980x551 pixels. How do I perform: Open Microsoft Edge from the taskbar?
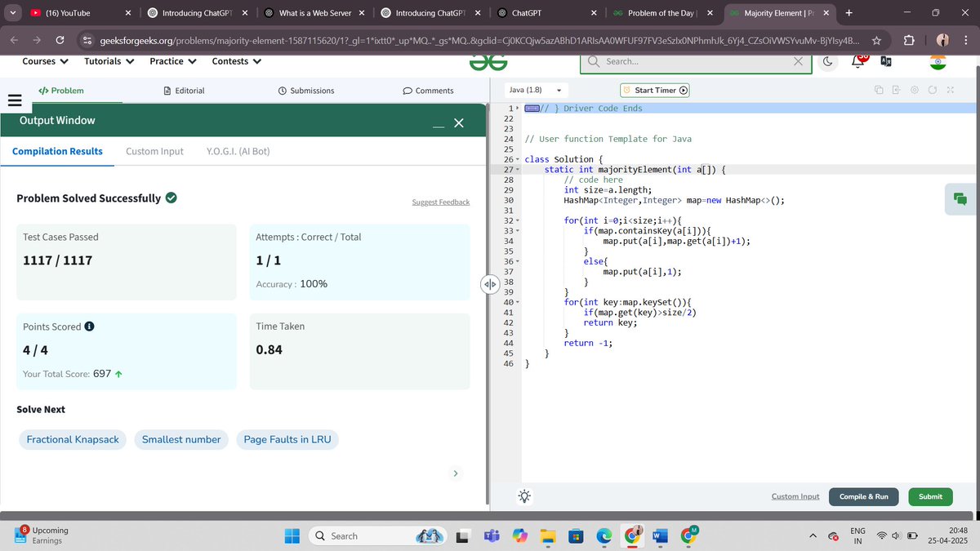(603, 535)
